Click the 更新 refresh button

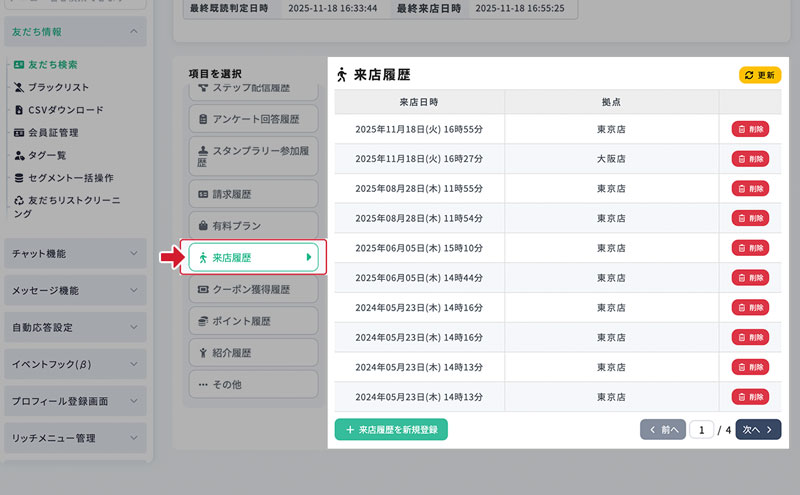click(x=759, y=75)
